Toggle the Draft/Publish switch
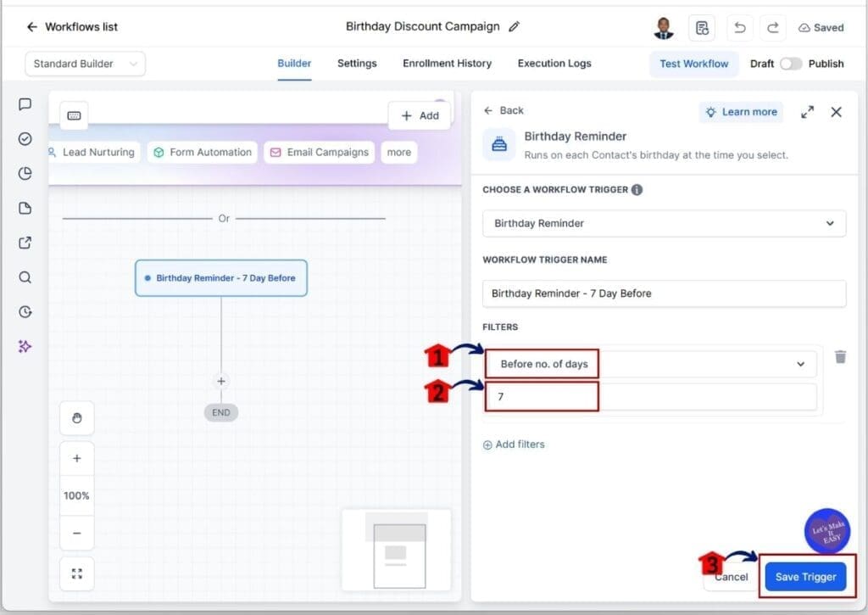Image resolution: width=868 pixels, height=615 pixels. (x=791, y=64)
